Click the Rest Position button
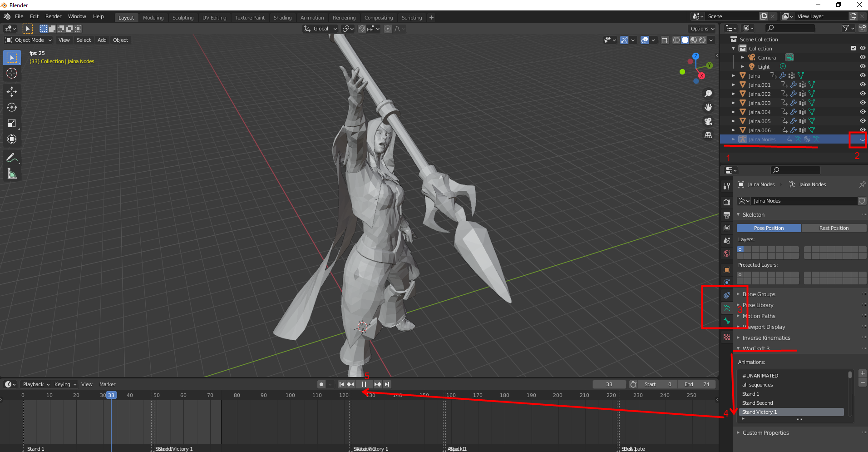This screenshot has width=868, height=452. tap(833, 228)
